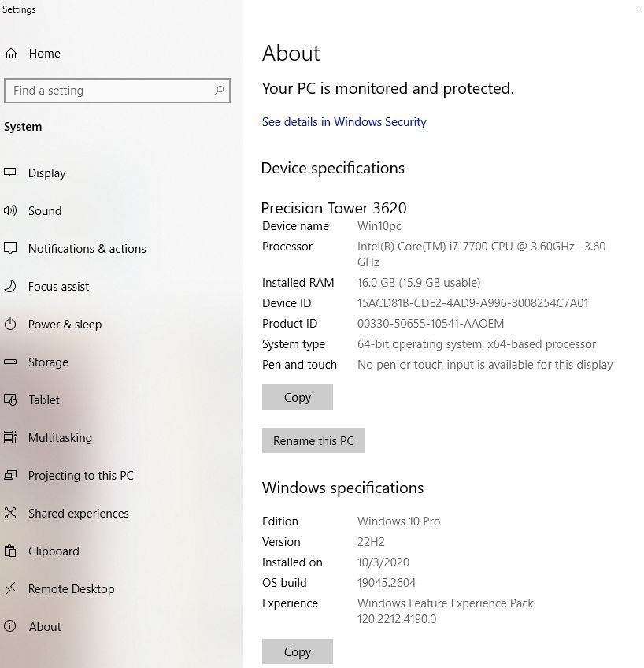Open Home settings page
The width and height of the screenshot is (644, 668).
(45, 54)
